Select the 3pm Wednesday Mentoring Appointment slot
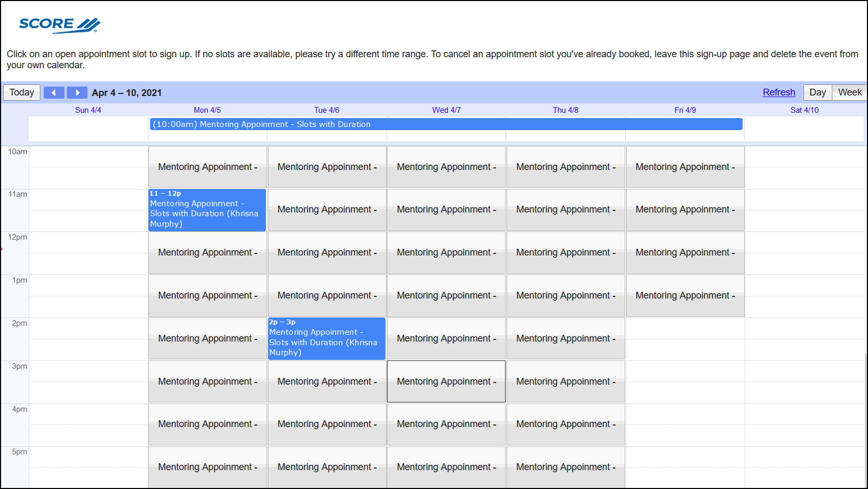868x489 pixels. click(x=446, y=381)
